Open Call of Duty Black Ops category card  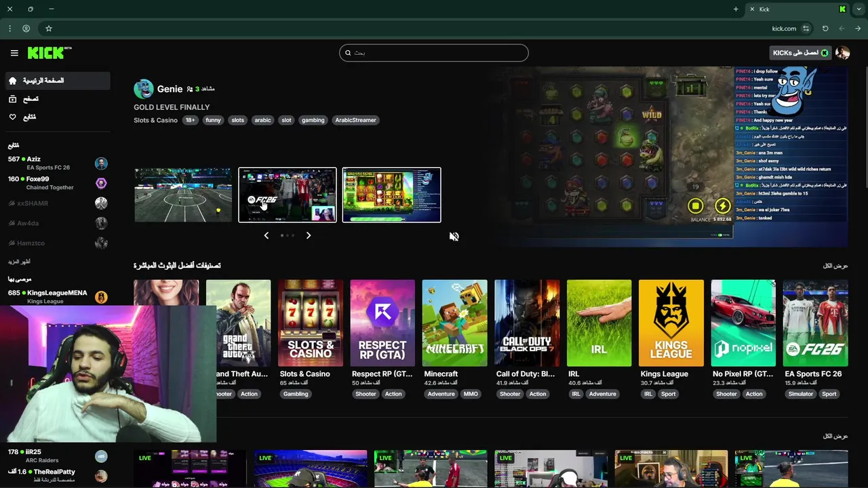click(x=527, y=323)
